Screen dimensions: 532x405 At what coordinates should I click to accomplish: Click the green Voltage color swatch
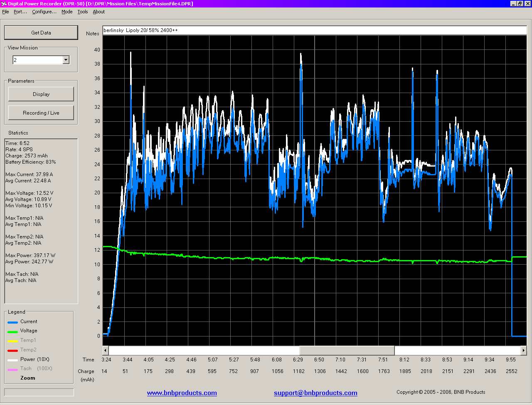click(12, 332)
